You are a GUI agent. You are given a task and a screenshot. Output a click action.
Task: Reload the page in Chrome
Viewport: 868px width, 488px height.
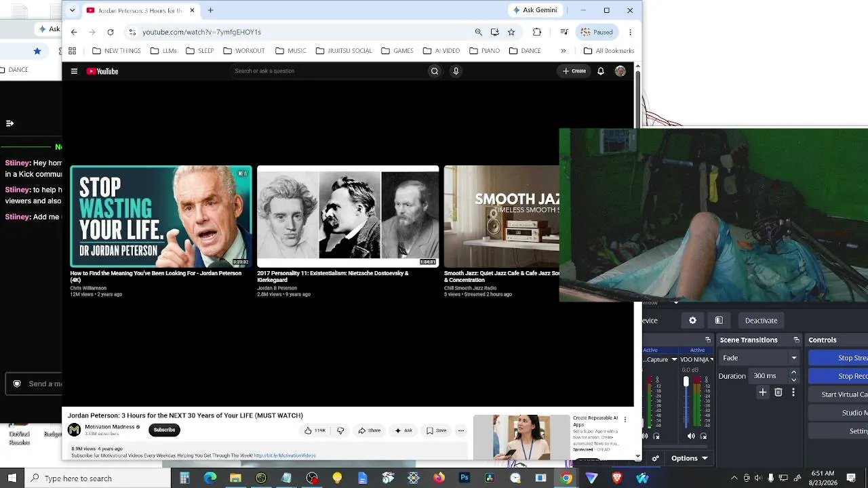[x=111, y=32]
